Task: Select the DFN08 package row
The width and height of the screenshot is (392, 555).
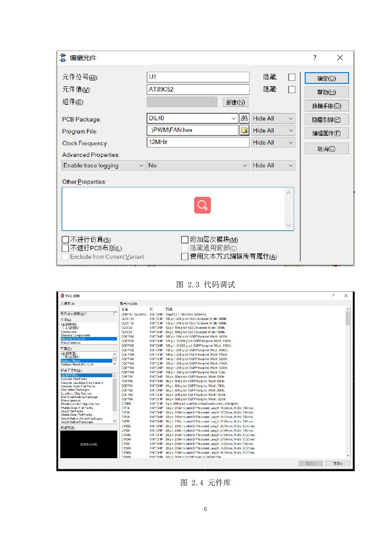Action: point(233,404)
